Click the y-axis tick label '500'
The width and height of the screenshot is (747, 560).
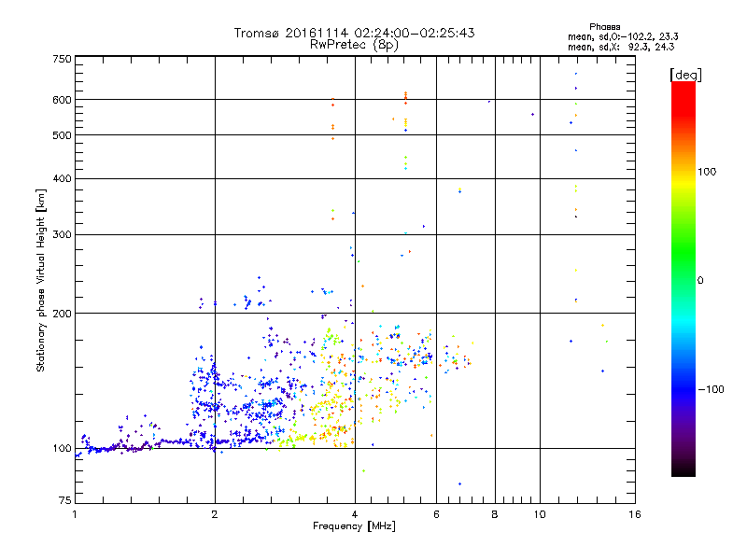point(62,135)
